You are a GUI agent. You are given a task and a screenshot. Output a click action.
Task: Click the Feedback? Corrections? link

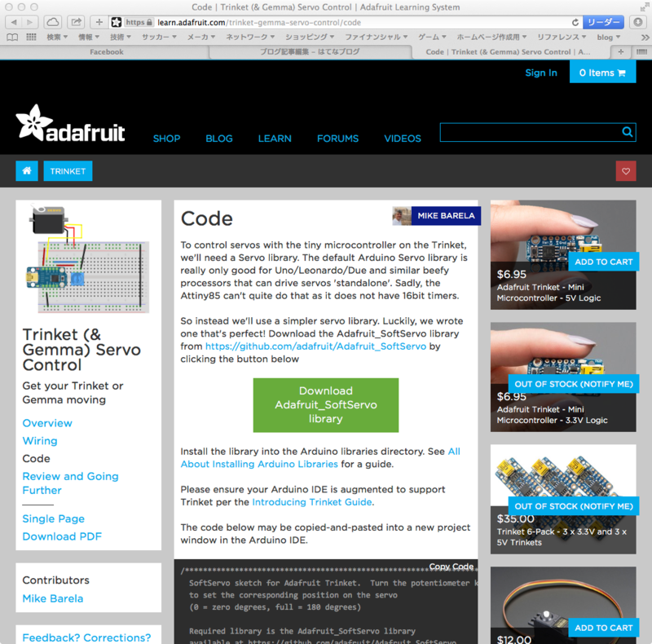[x=86, y=637]
